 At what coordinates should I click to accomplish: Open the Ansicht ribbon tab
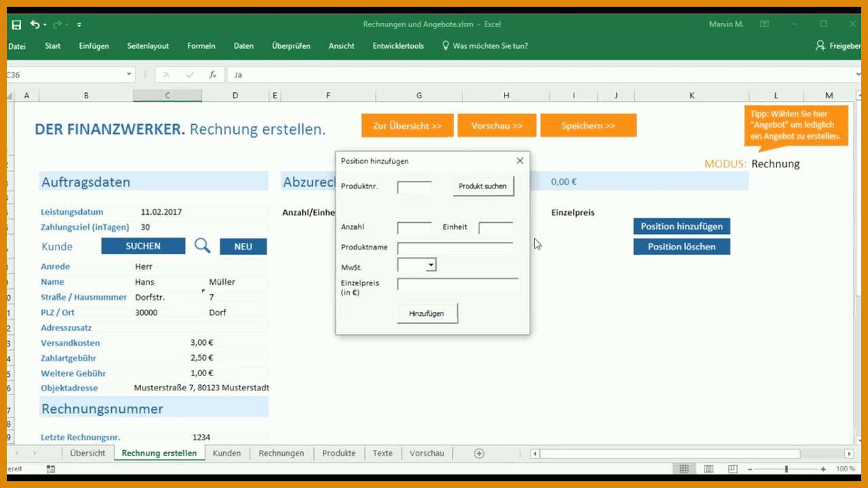pos(342,46)
